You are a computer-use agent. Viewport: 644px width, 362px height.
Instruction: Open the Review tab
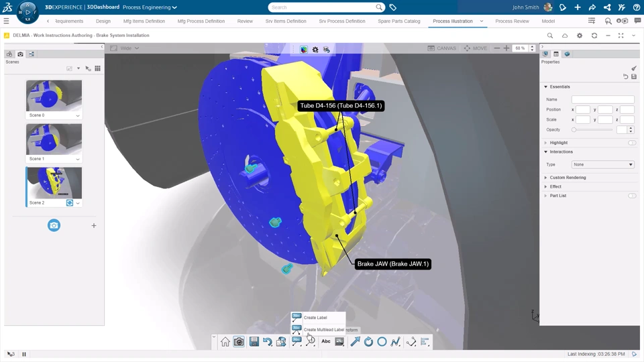[245, 21]
